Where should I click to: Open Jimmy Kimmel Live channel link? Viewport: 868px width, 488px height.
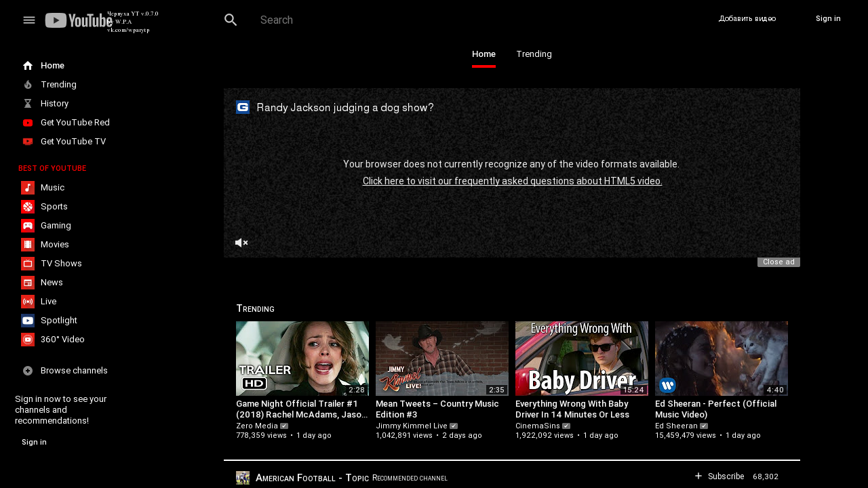tap(412, 426)
